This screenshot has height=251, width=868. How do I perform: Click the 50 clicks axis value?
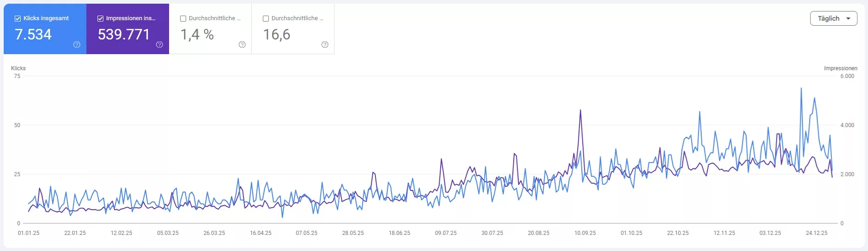17,125
